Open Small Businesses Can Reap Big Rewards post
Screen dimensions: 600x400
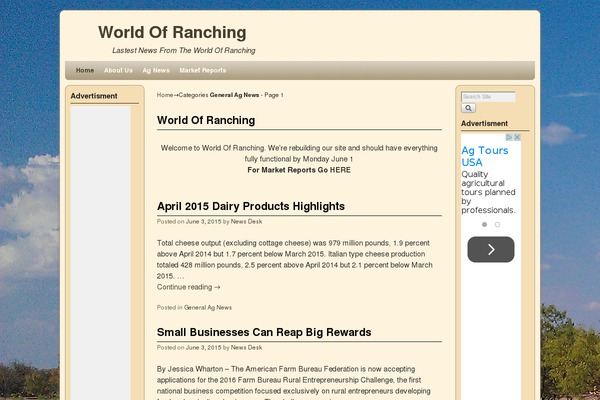pyautogui.click(x=264, y=332)
